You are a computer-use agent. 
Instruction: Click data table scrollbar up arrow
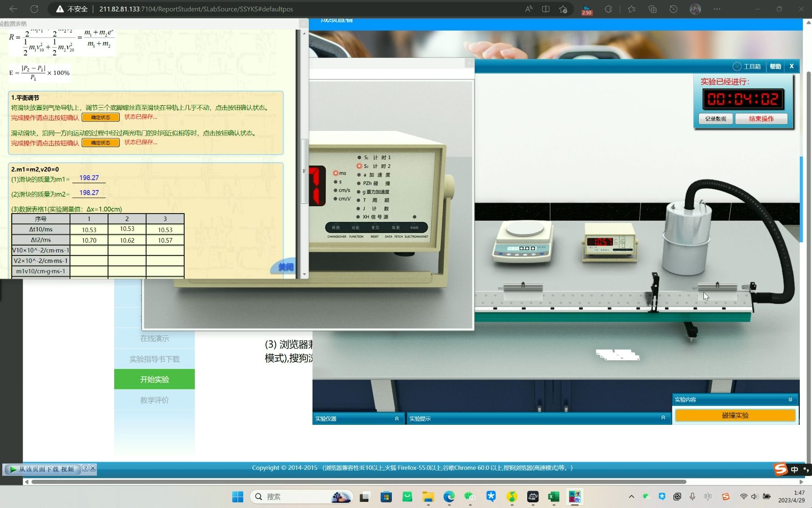tap(304, 33)
